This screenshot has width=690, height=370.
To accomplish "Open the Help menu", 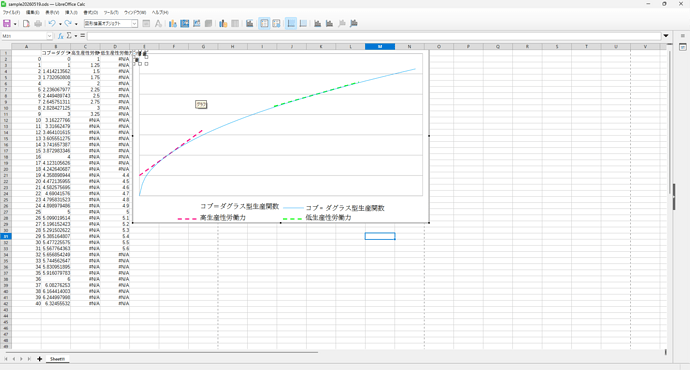I will 160,13.
